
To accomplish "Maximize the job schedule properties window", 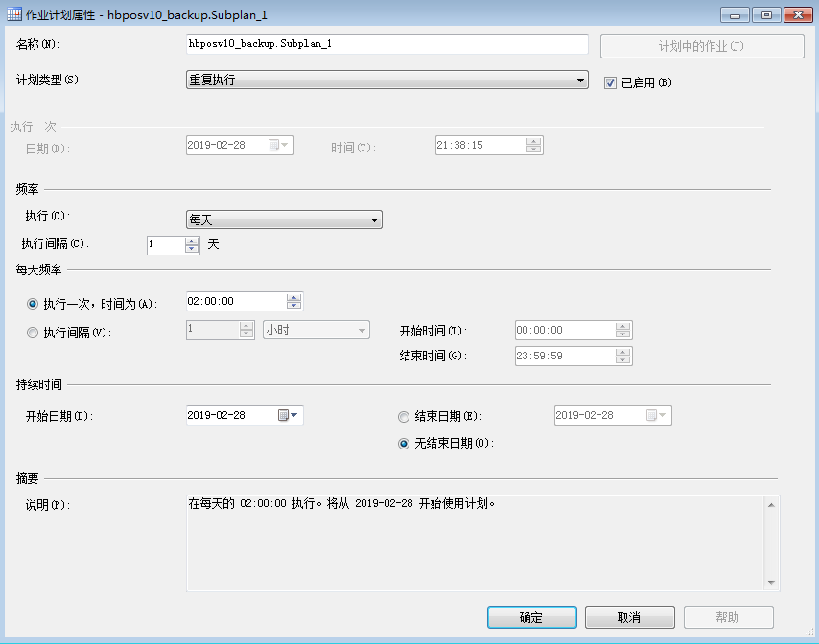I will (766, 14).
